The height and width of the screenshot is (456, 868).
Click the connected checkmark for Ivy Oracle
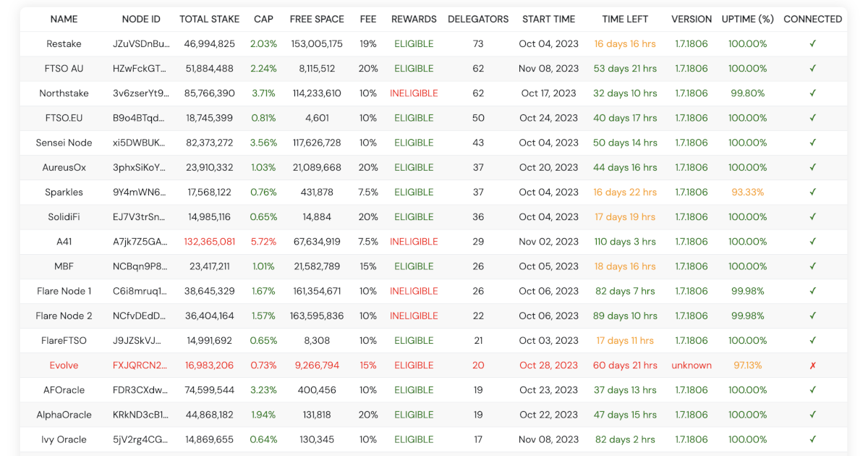click(812, 439)
